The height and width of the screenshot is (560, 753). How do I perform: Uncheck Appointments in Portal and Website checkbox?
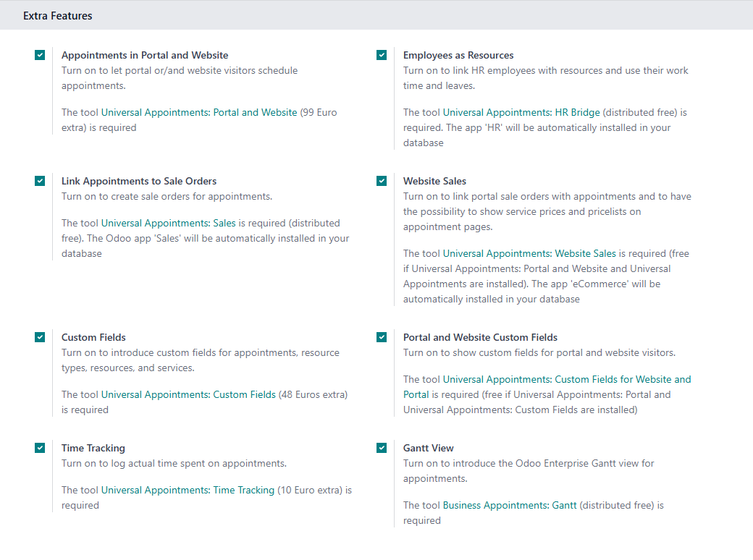[40, 55]
